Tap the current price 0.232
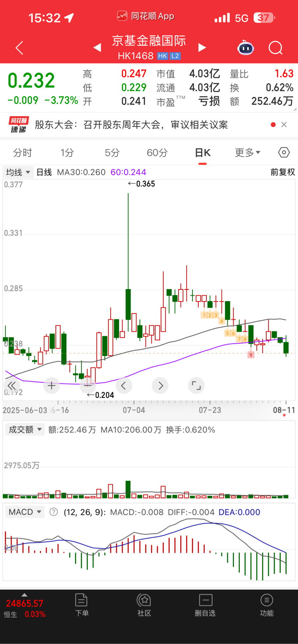Image resolution: width=298 pixels, height=644 pixels. [x=31, y=81]
